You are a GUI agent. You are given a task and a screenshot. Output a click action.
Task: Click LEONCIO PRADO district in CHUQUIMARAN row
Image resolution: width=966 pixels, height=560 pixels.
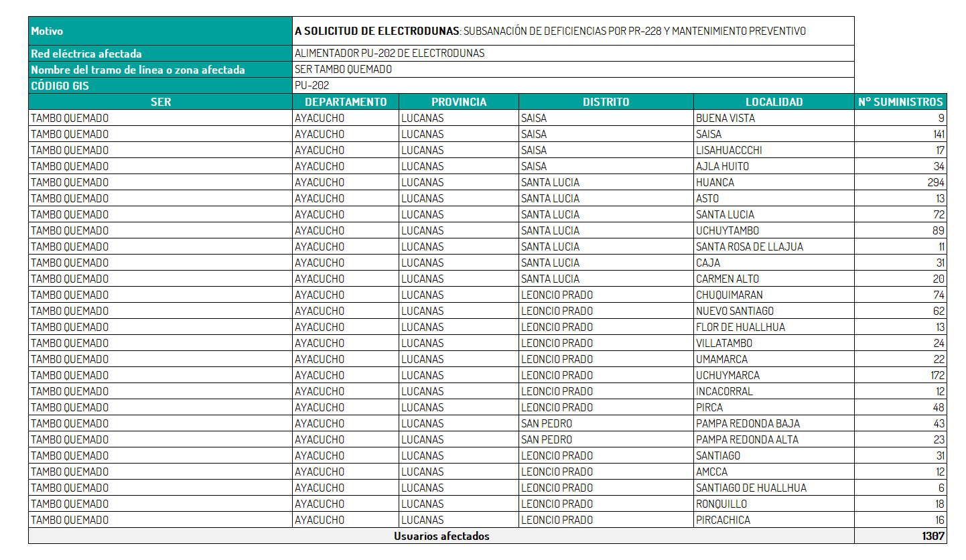click(x=606, y=295)
